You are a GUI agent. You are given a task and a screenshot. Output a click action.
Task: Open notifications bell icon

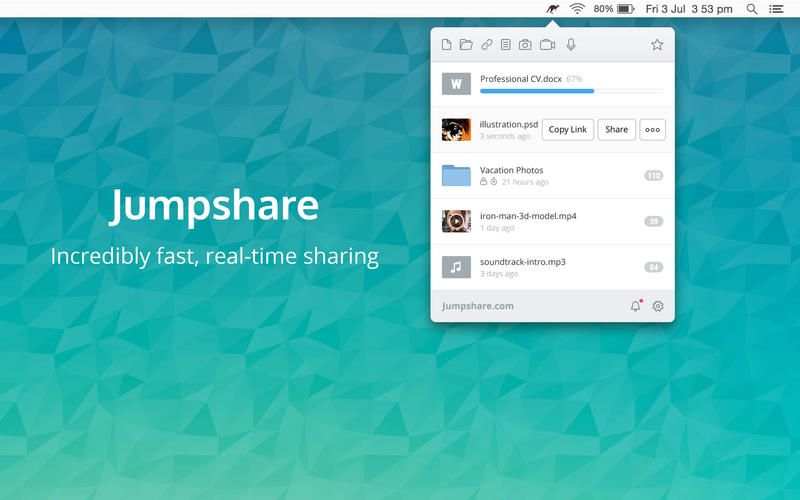coord(635,306)
